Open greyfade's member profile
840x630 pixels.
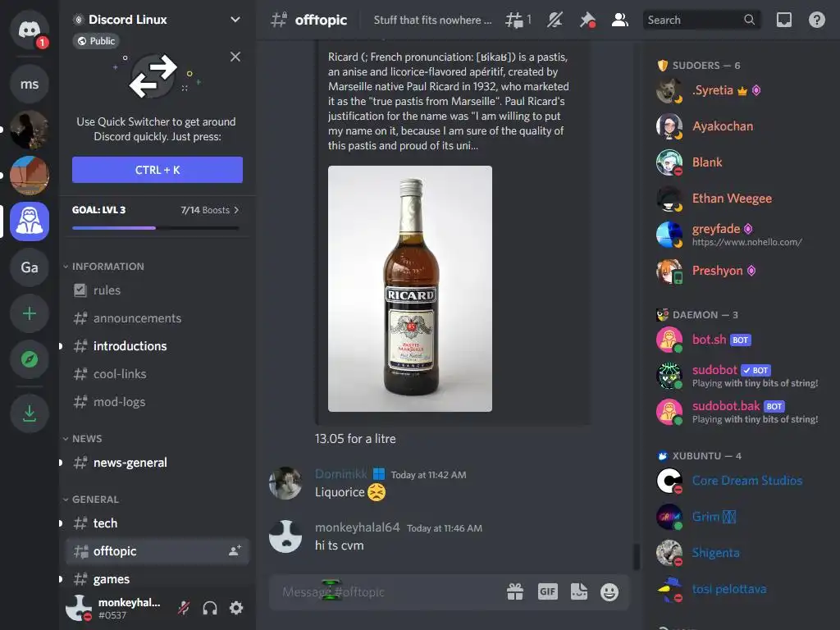pos(742,235)
